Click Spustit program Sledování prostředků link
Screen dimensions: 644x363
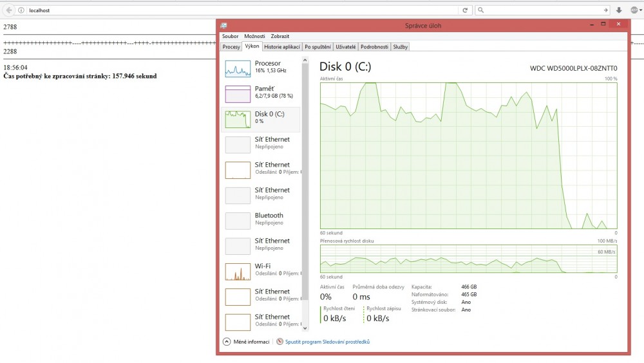(x=327, y=342)
